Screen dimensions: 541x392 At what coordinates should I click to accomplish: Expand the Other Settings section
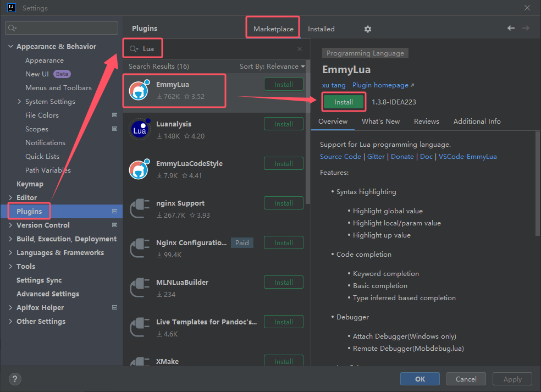pyautogui.click(x=10, y=321)
